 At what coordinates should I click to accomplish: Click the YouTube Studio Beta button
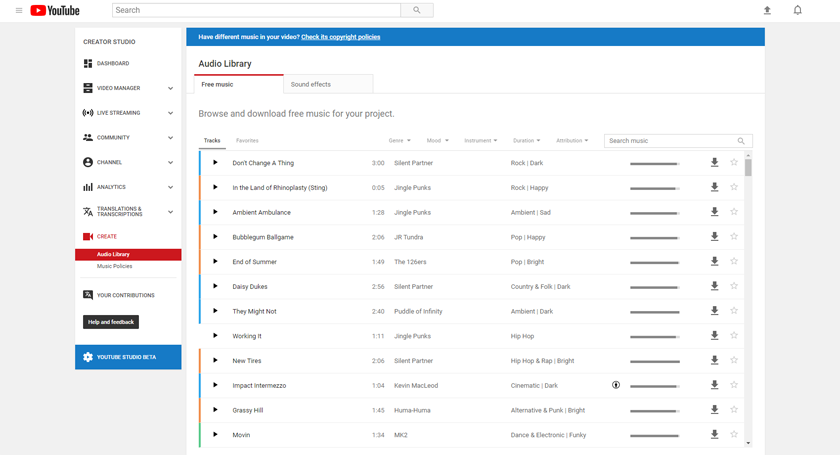click(x=128, y=357)
